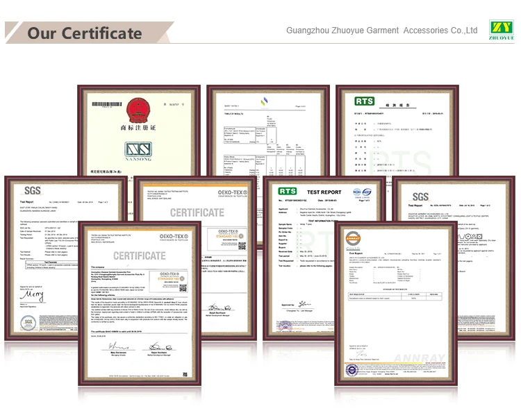
Task: Click the CERTIFICATE heading on middle OEKO-TEX document
Action: coord(197,212)
